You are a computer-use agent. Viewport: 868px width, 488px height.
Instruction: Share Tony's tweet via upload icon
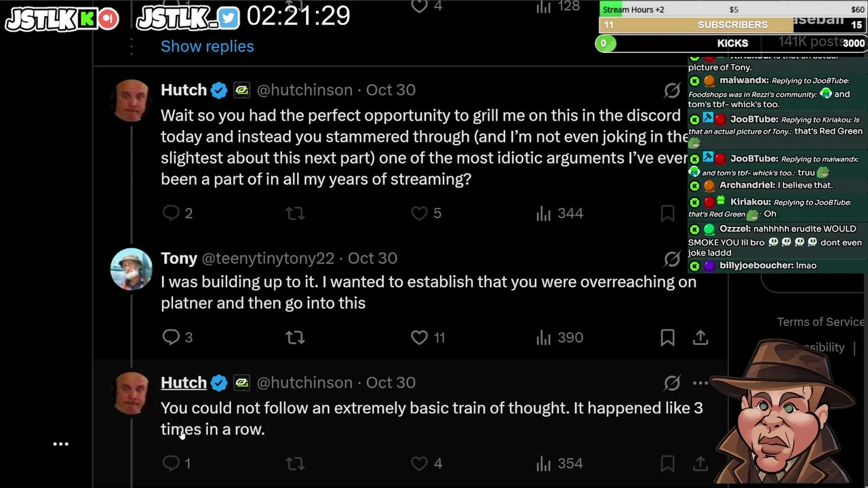701,337
